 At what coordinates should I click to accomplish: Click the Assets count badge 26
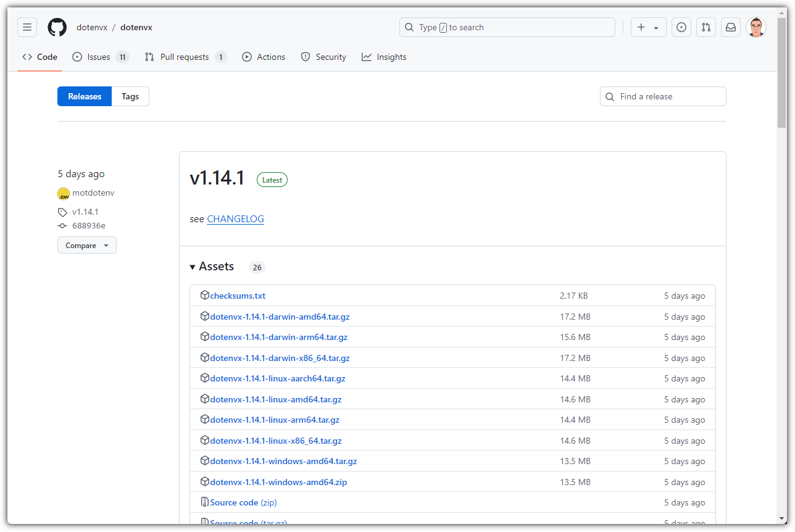257,267
